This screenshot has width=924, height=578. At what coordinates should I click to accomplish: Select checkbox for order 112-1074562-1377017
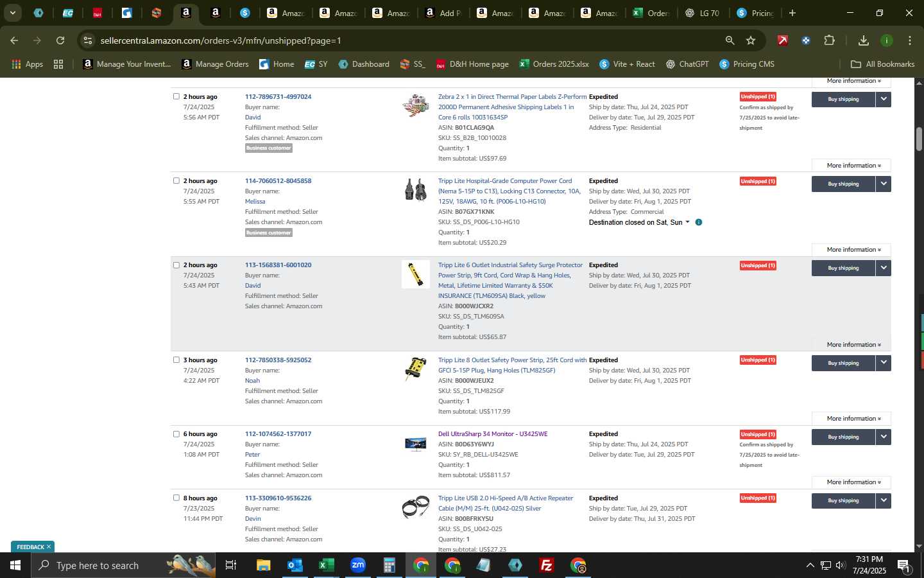pos(176,433)
